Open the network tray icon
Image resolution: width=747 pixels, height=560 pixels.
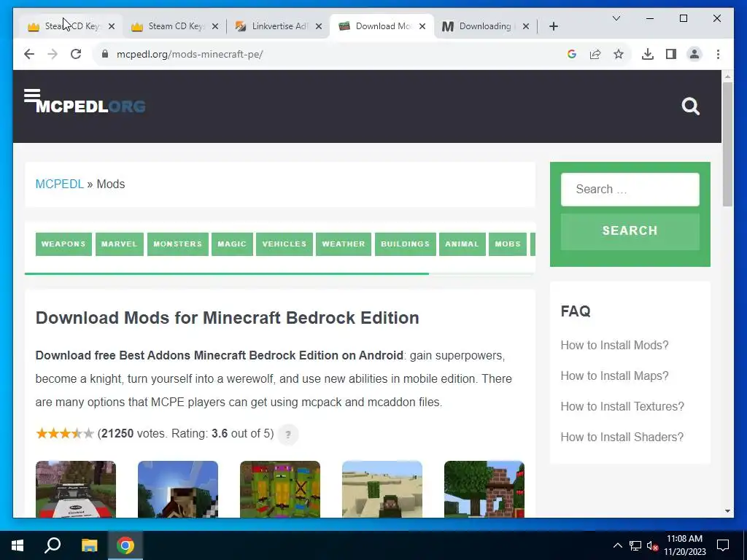coord(635,545)
